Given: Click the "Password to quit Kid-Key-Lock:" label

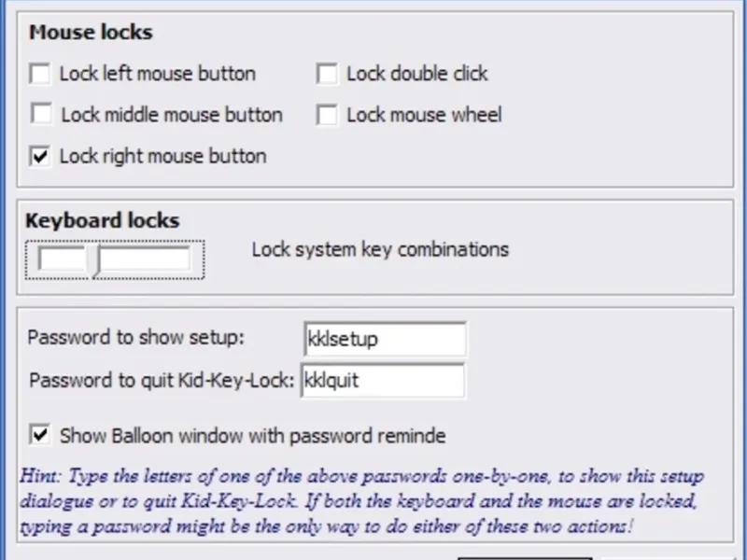Looking at the screenshot, I should point(162,381).
